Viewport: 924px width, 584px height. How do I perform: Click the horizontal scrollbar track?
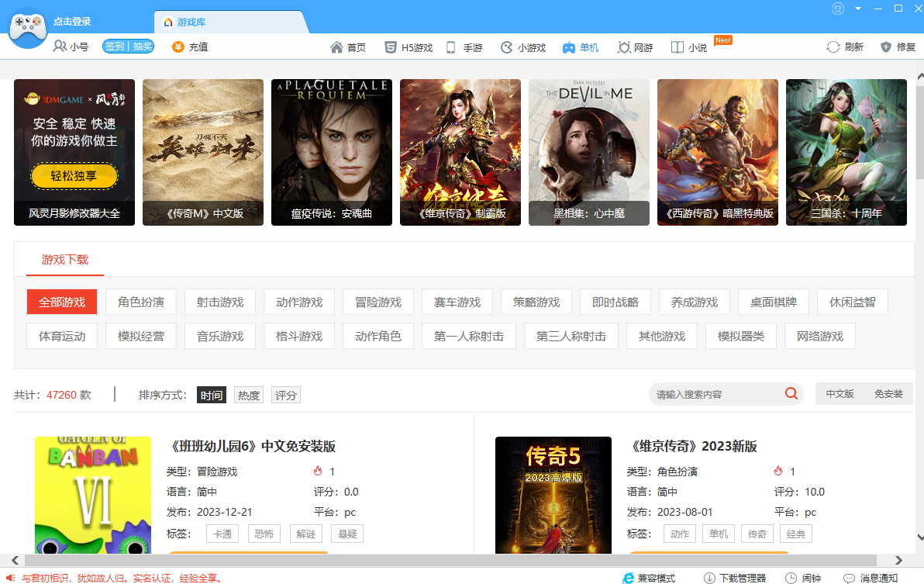[x=450, y=560]
